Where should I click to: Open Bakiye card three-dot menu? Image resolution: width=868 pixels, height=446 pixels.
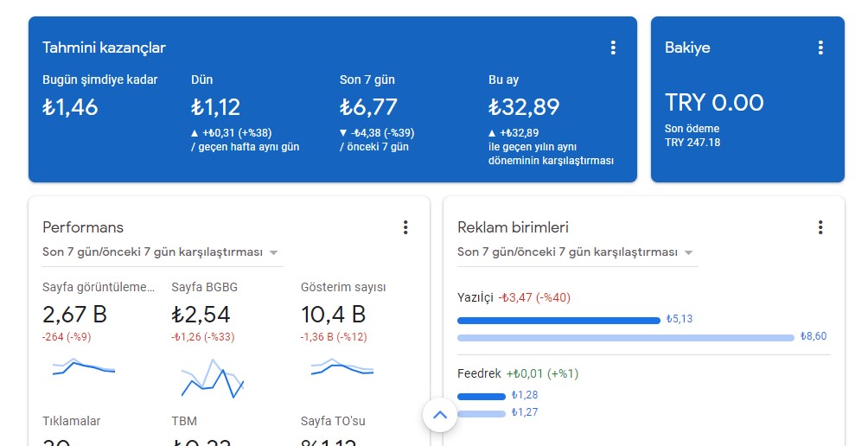click(x=820, y=48)
